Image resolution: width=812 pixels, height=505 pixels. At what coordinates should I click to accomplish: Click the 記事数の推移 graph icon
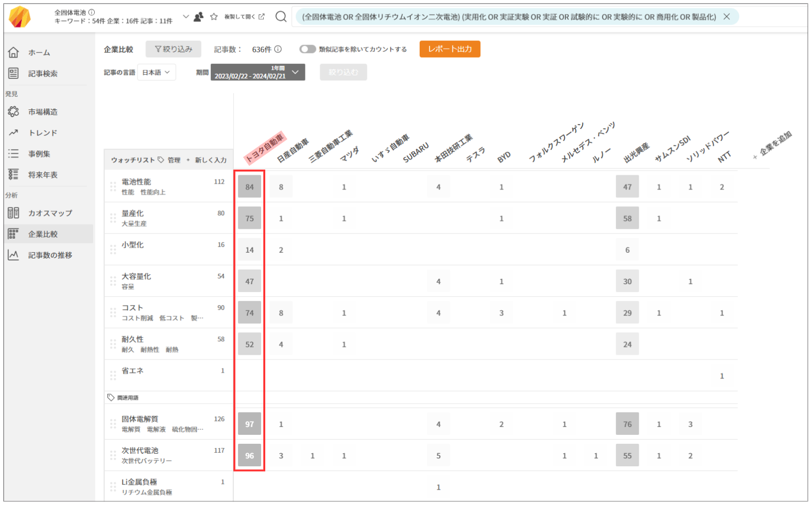click(x=14, y=255)
